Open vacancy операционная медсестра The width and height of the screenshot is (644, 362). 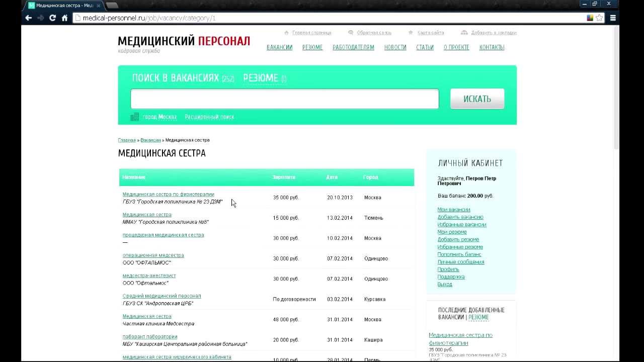pyautogui.click(x=153, y=255)
